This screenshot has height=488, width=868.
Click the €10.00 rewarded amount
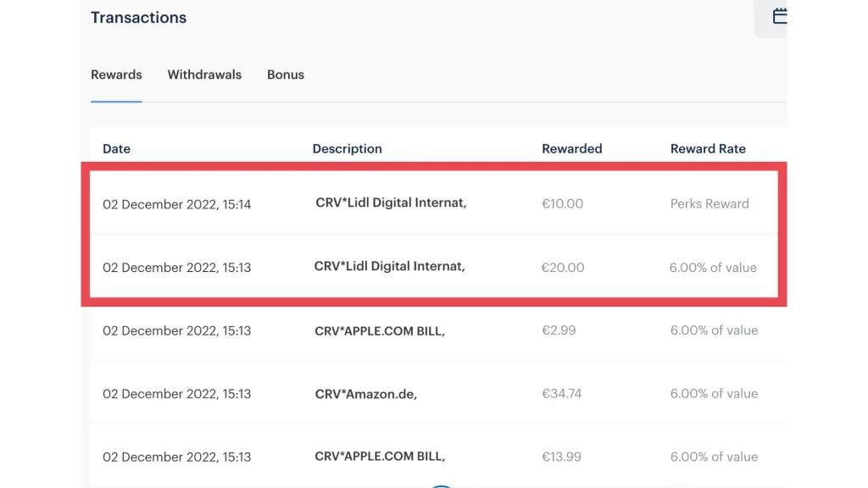click(x=562, y=204)
